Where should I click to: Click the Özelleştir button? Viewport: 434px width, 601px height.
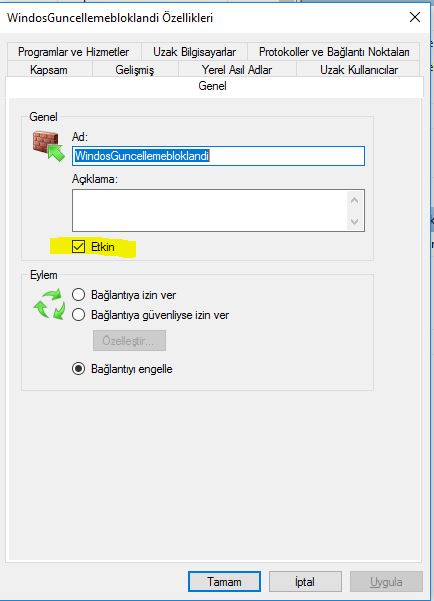coord(129,341)
